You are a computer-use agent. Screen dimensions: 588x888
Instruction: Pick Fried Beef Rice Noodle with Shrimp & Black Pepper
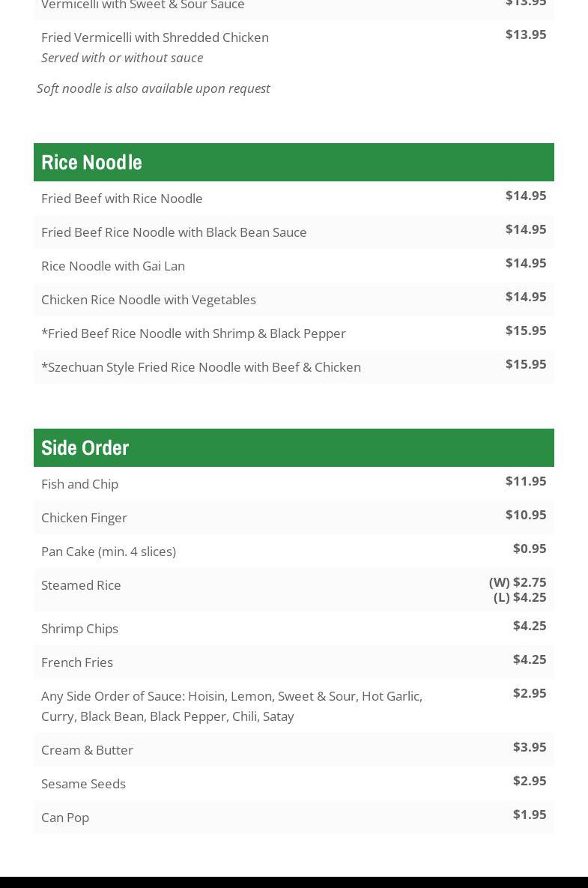[x=294, y=333]
